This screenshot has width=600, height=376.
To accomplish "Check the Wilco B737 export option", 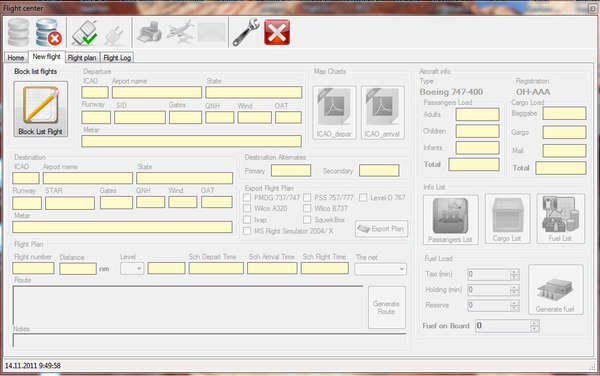I will (x=307, y=208).
